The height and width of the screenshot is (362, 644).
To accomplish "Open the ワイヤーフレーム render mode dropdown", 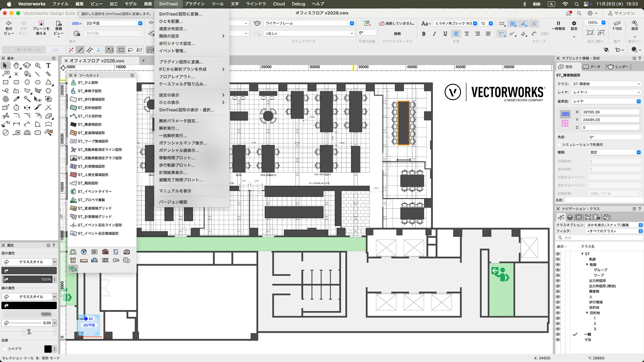I will (x=309, y=23).
